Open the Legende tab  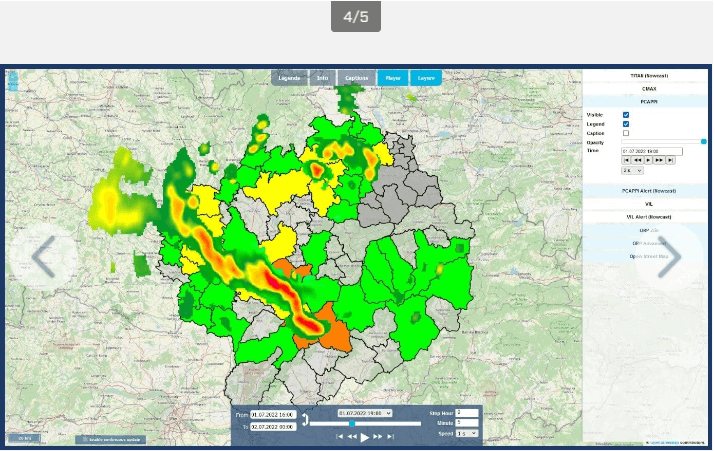289,78
